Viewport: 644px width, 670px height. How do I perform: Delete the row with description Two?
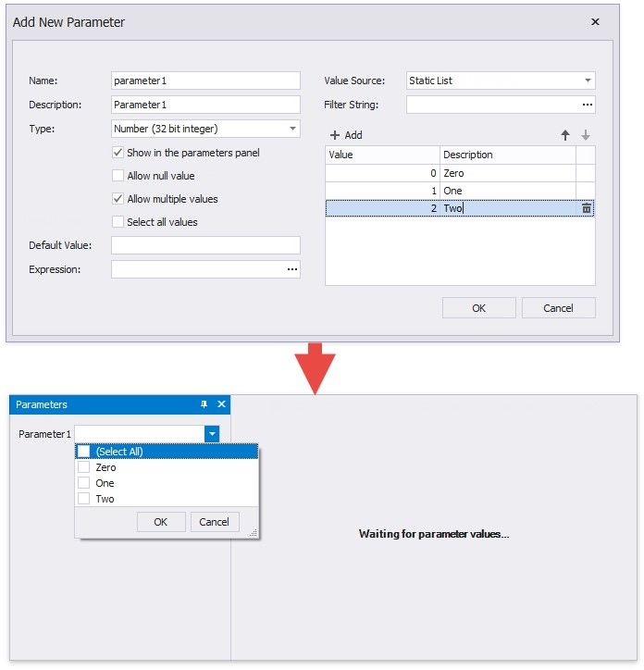pos(586,209)
